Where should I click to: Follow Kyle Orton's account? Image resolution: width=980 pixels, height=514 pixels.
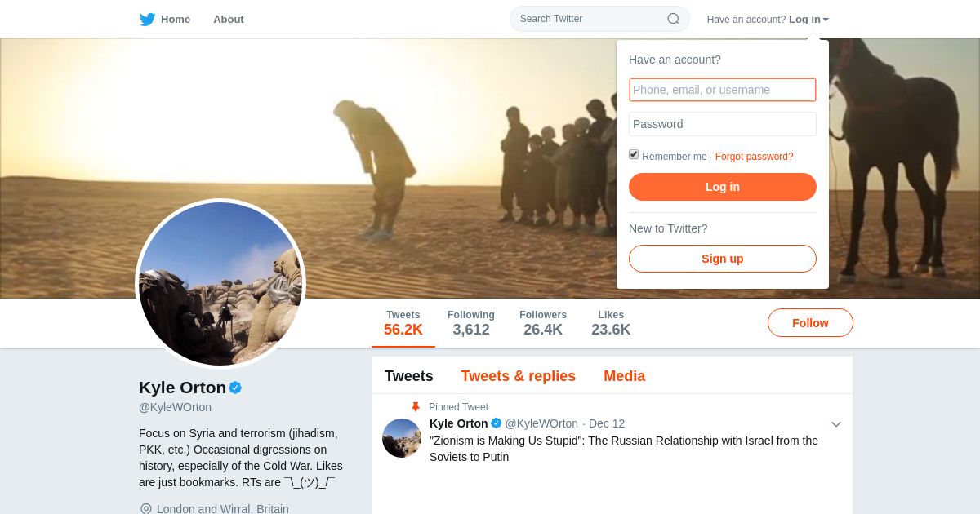tap(810, 323)
